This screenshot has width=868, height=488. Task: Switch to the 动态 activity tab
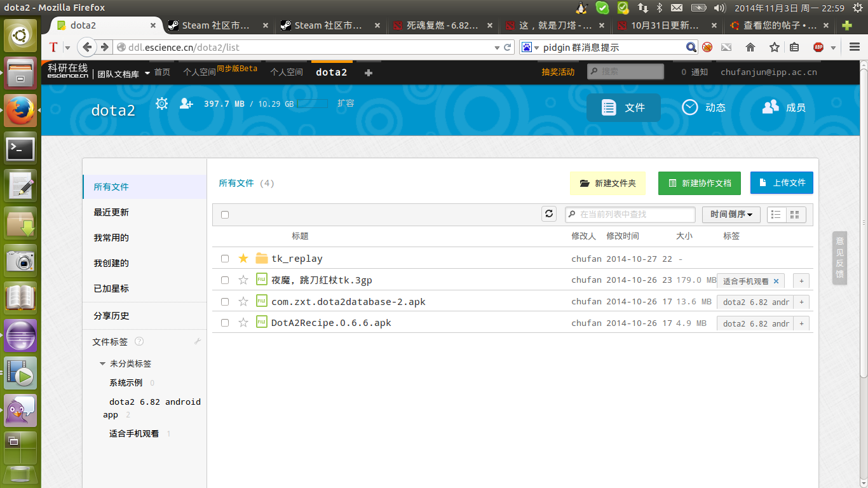(x=704, y=108)
